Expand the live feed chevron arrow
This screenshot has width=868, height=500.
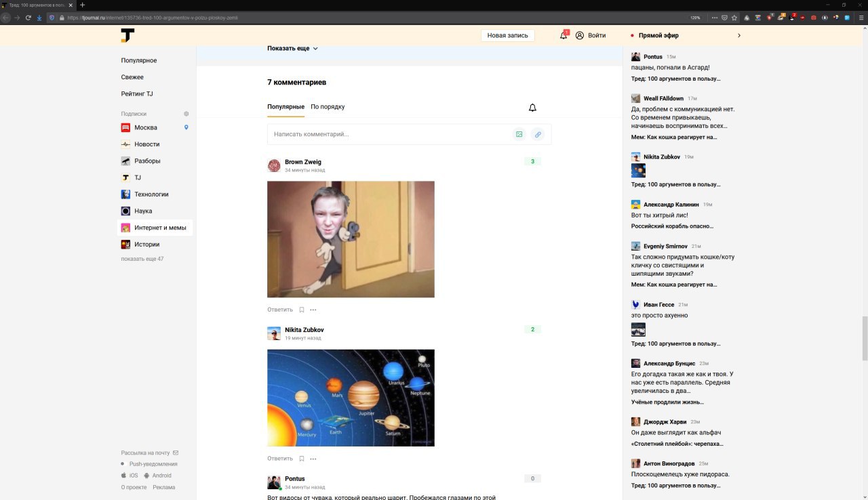click(739, 35)
